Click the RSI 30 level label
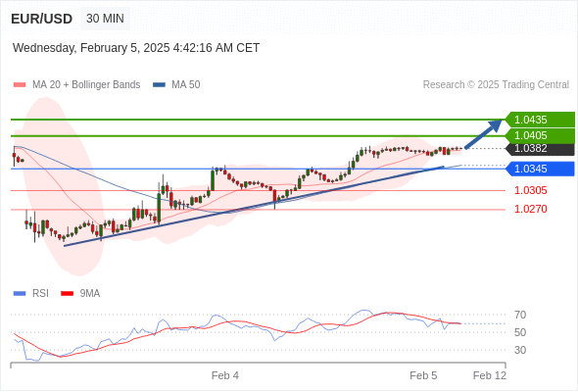The image size is (578, 392). 520,350
